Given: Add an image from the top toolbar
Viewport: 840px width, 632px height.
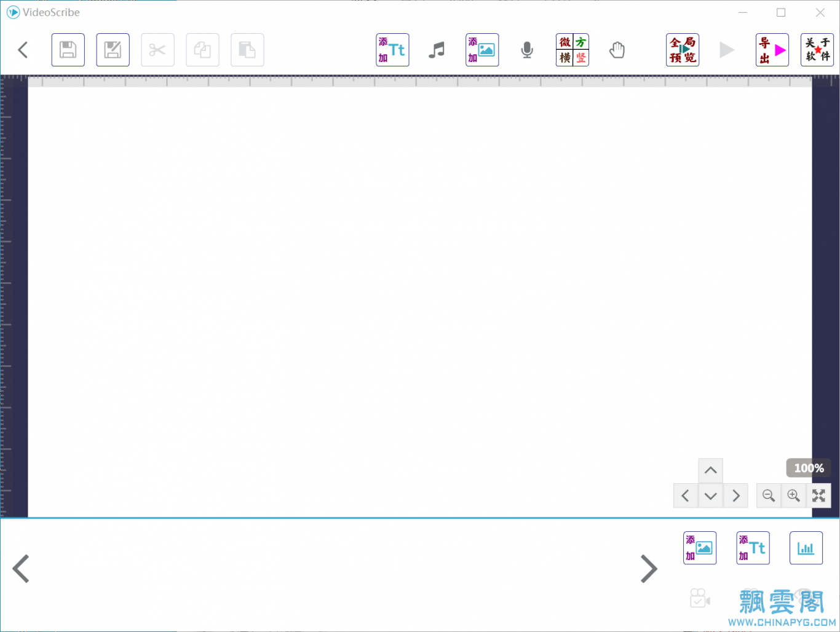Looking at the screenshot, I should [482, 50].
